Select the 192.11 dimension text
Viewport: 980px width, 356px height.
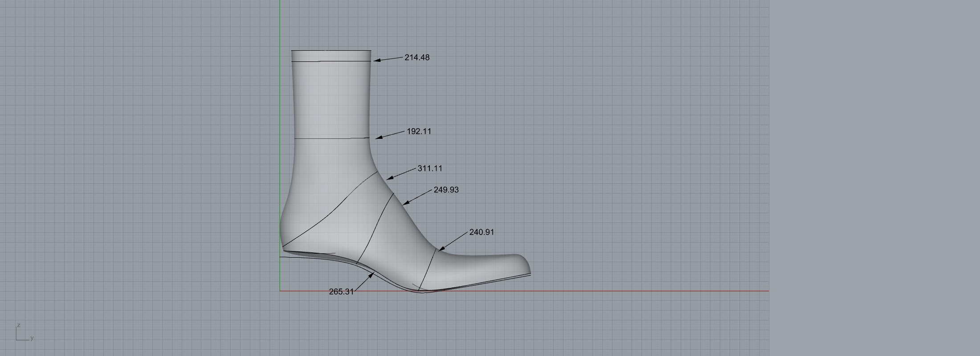[419, 132]
